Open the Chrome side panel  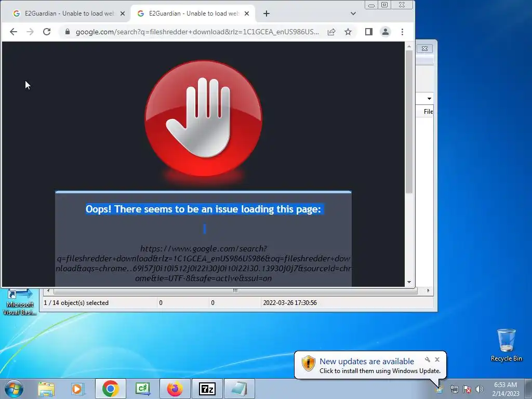tap(369, 32)
